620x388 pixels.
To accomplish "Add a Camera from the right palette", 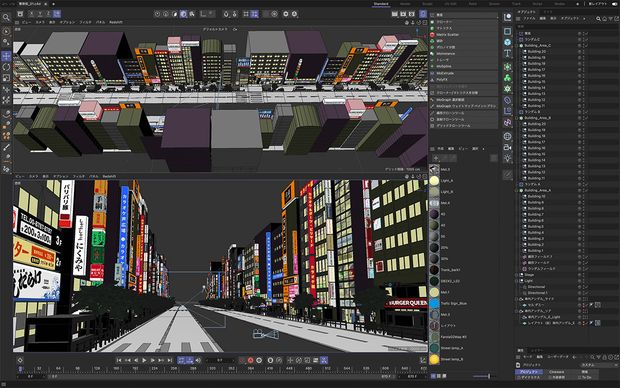I will point(508,148).
